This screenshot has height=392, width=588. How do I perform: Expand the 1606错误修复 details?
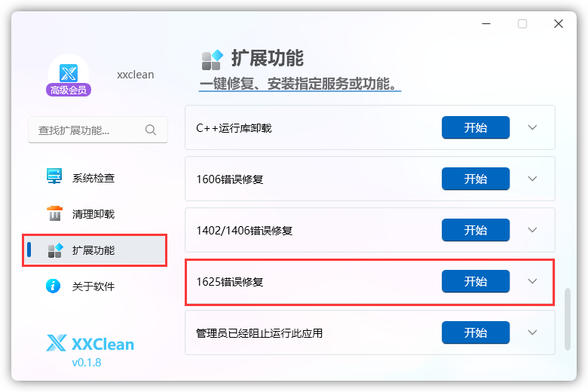point(532,179)
